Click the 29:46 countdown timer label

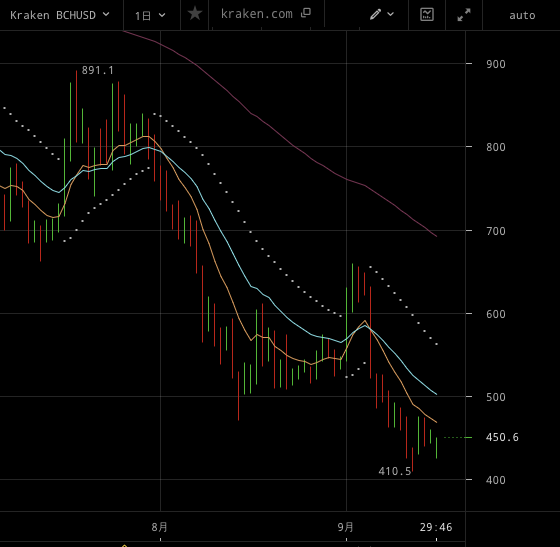point(436,527)
